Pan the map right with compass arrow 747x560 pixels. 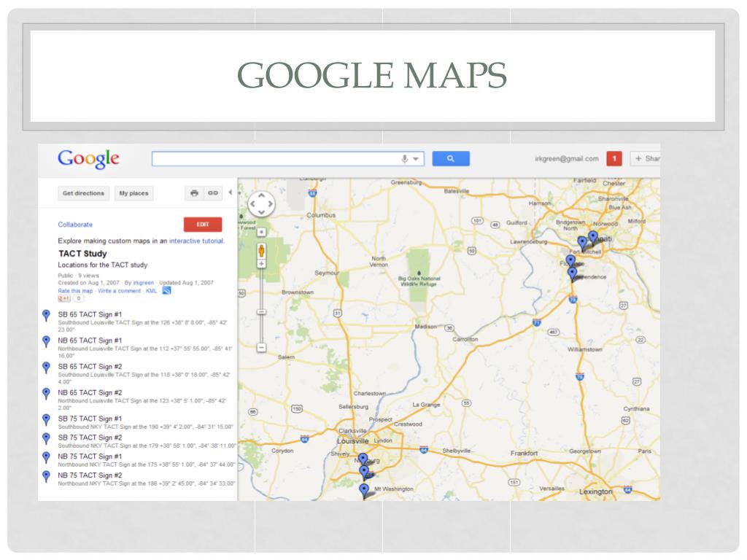(270, 204)
